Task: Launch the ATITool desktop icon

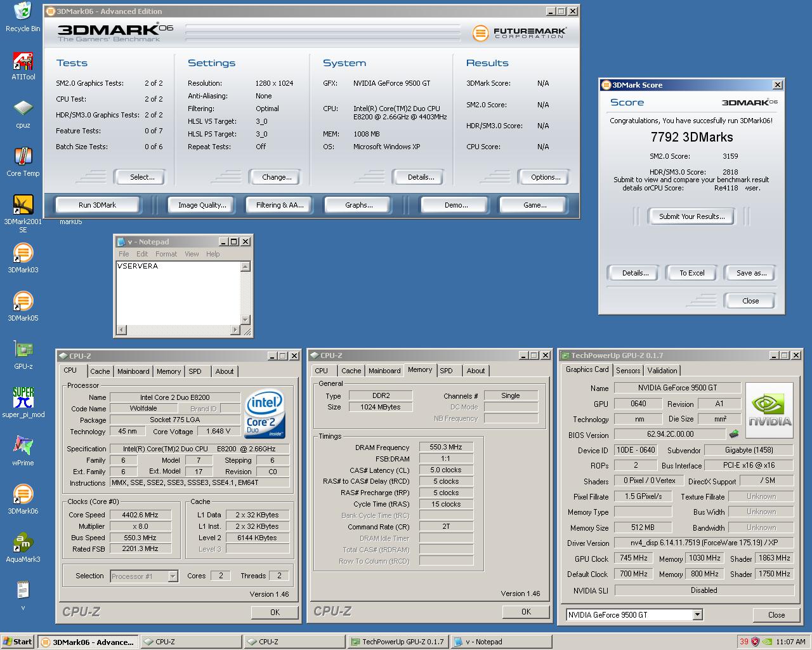Action: pos(23,65)
